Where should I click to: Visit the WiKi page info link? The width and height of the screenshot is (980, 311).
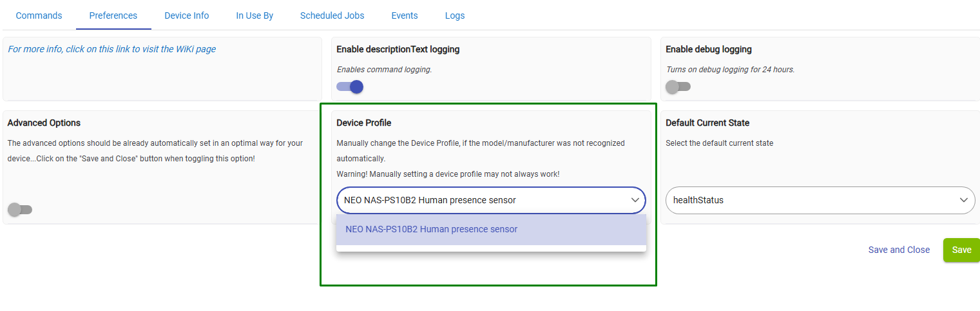(x=112, y=49)
